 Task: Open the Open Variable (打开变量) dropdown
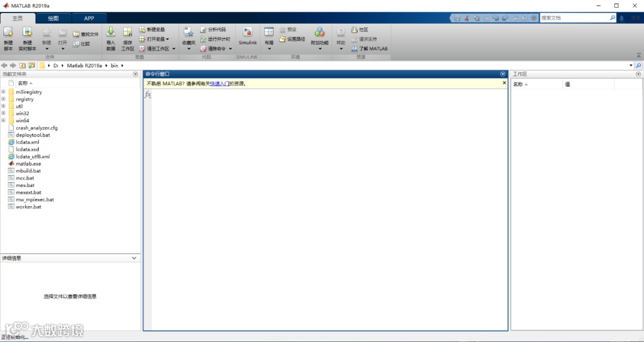(x=168, y=39)
